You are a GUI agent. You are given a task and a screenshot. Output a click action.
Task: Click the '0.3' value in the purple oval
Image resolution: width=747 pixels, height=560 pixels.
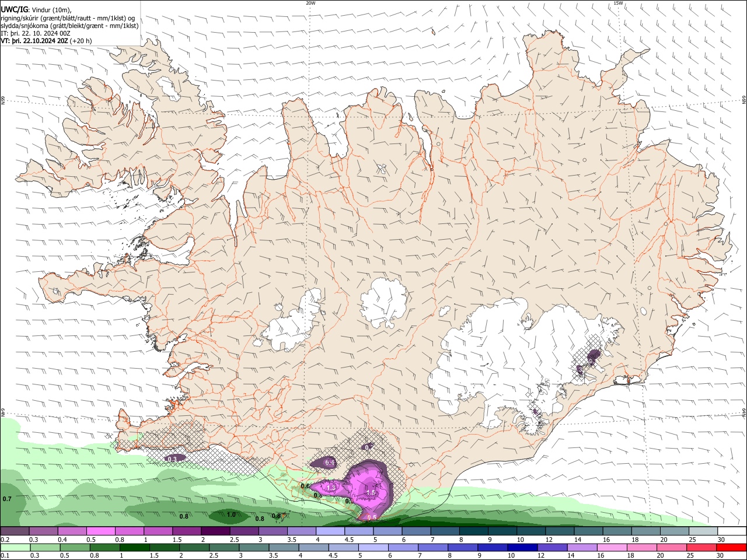pos(172,459)
